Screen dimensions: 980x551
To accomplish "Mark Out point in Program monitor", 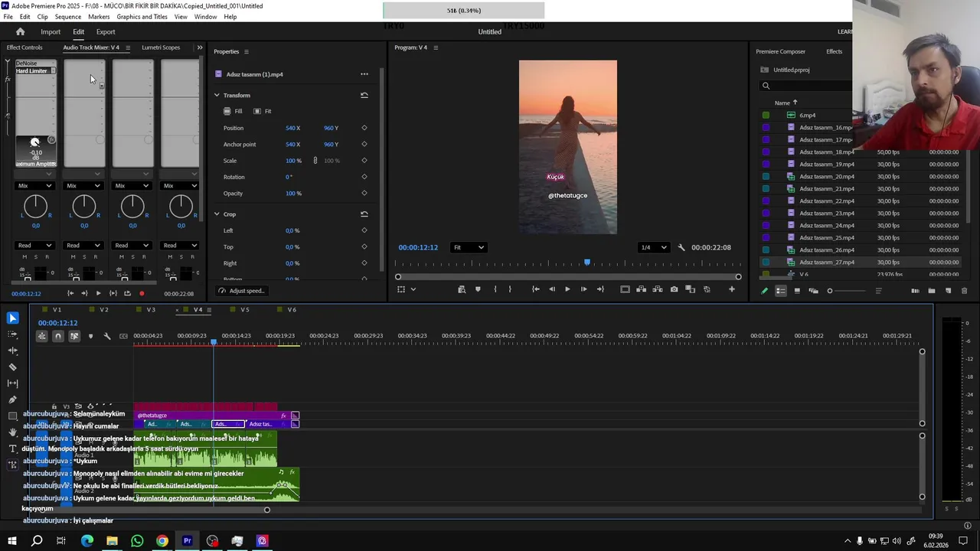I will point(510,289).
